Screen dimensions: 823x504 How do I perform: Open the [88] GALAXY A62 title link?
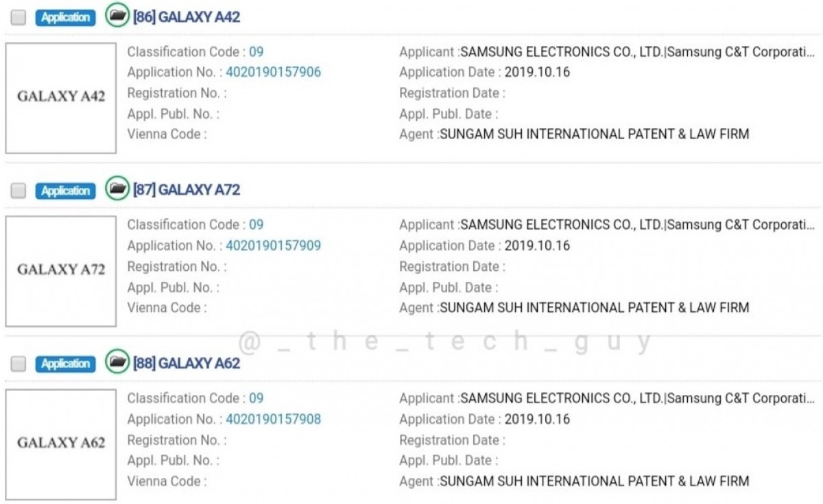click(187, 363)
